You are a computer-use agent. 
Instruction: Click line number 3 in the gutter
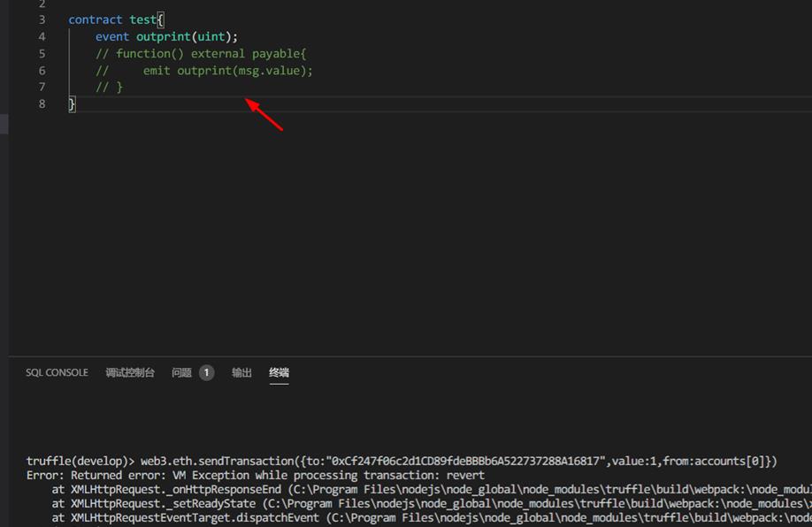pyautogui.click(x=42, y=19)
